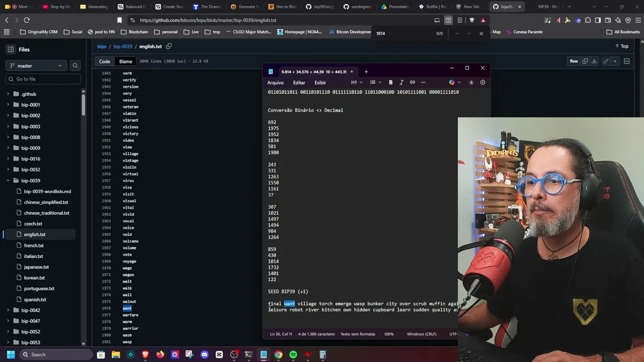Copy raw file contents on GitHub
644x362 pixels.
tap(585, 61)
